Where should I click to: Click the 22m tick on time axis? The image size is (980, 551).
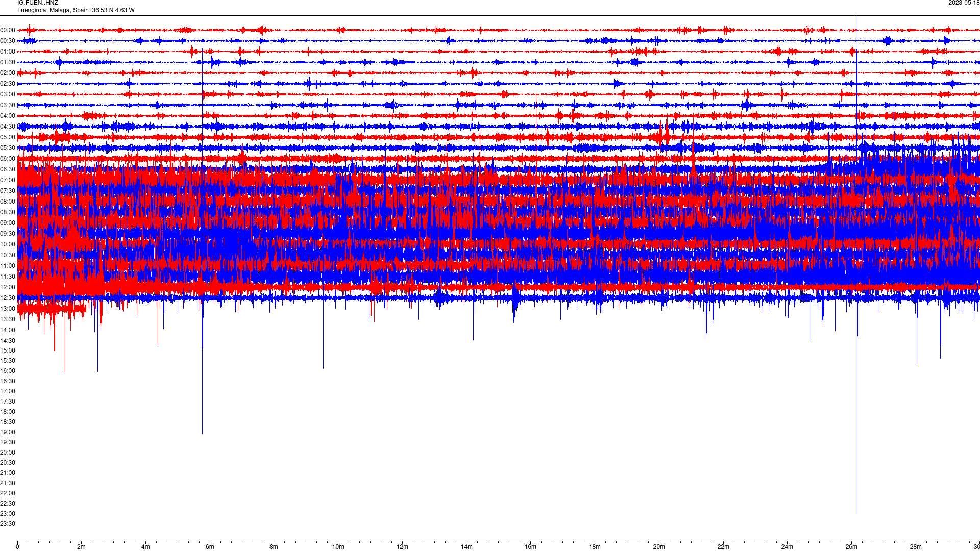(723, 547)
